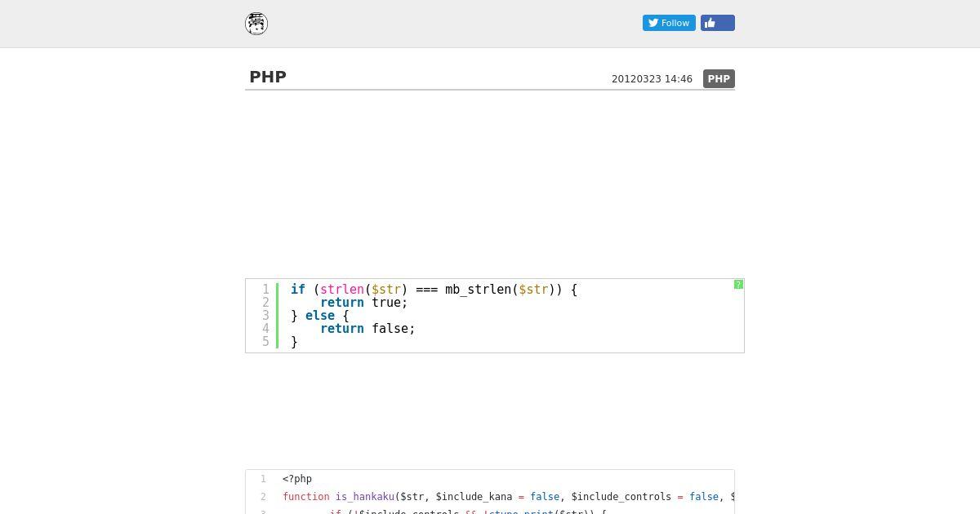
Task: Click the pink strlen function name
Action: 342,290
